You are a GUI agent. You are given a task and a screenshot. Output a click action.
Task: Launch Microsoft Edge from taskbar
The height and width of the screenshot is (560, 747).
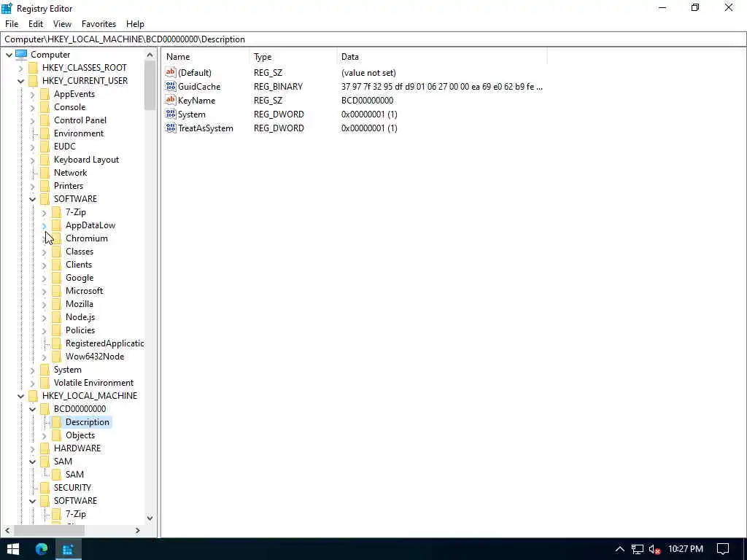click(42, 549)
